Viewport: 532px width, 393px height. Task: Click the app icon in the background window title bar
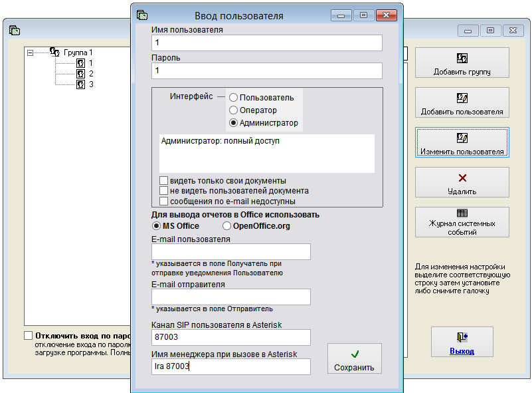pyautogui.click(x=15, y=31)
